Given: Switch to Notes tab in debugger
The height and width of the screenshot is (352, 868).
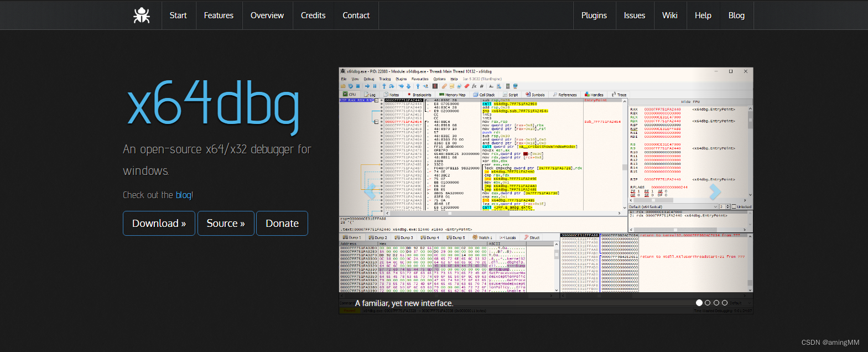Looking at the screenshot, I should click(391, 95).
